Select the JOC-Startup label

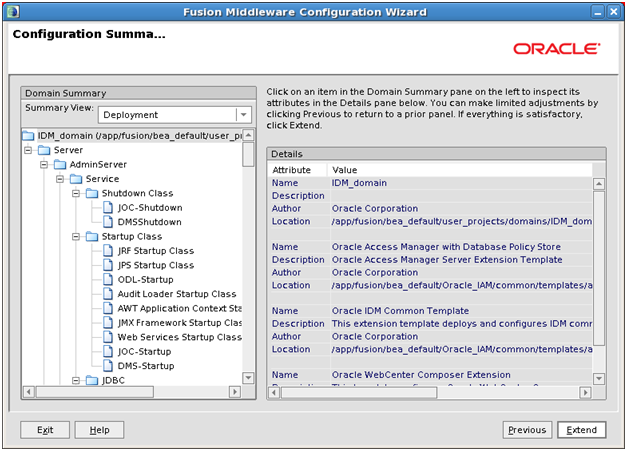pyautogui.click(x=144, y=352)
